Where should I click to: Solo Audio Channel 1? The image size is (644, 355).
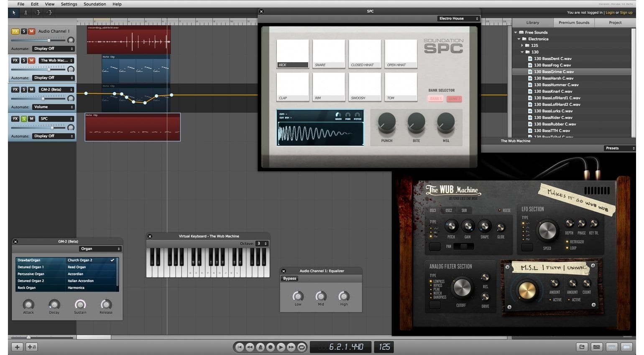click(24, 31)
